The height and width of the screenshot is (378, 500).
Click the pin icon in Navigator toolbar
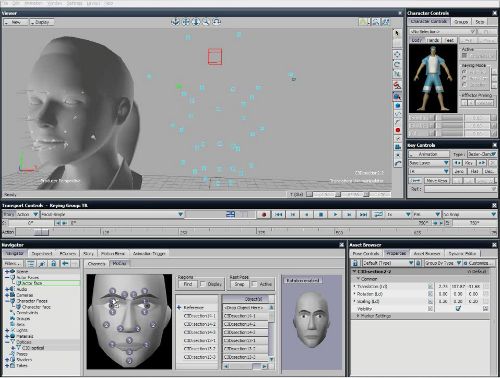tap(42, 264)
